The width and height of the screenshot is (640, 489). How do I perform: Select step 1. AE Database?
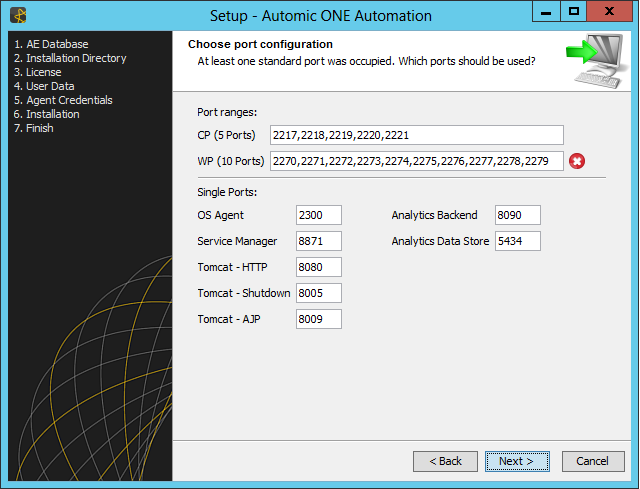51,44
